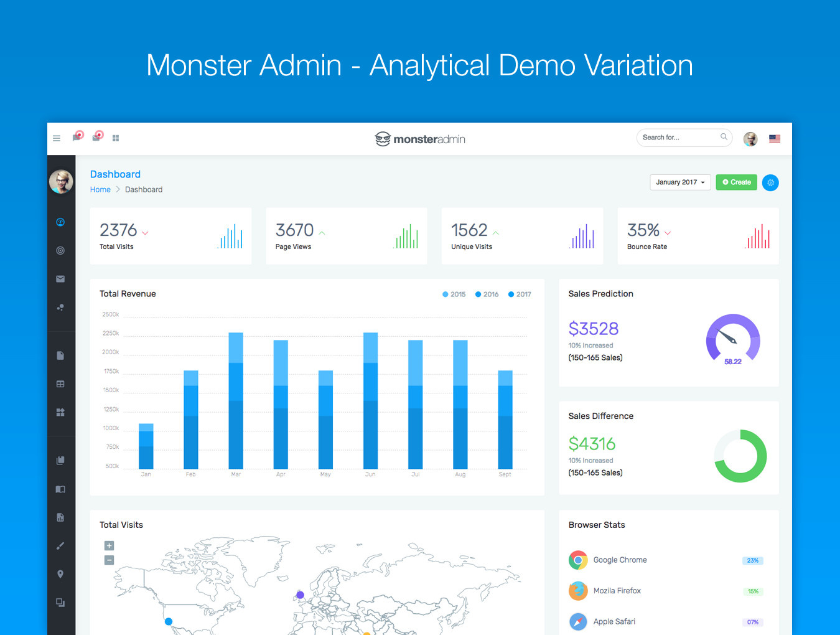The height and width of the screenshot is (635, 840).
Task: Open the January 2017 dropdown
Action: coord(680,182)
